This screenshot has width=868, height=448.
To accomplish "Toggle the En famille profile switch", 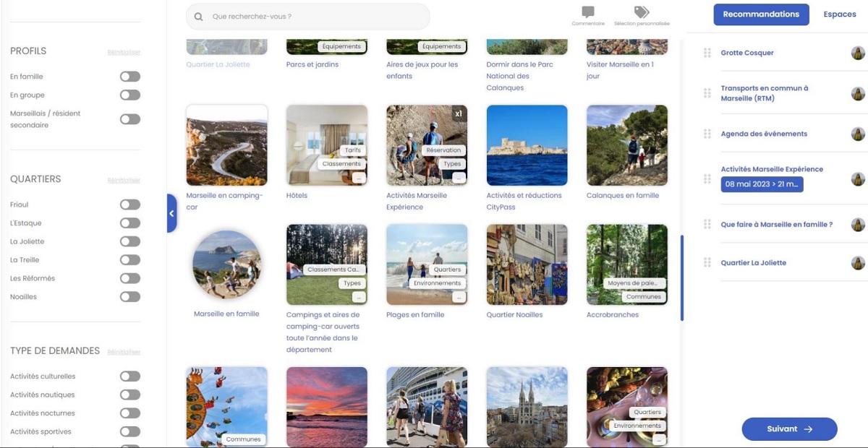I will [130, 77].
